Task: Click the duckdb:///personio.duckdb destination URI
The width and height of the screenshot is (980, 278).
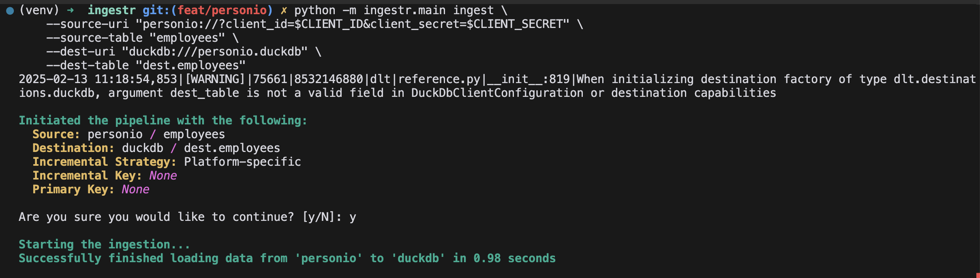Action: pyautogui.click(x=215, y=52)
